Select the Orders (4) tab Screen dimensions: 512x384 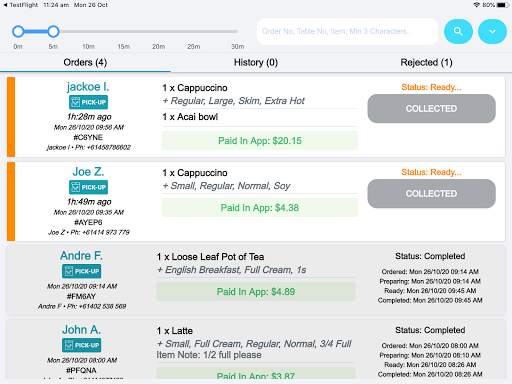[x=85, y=62]
